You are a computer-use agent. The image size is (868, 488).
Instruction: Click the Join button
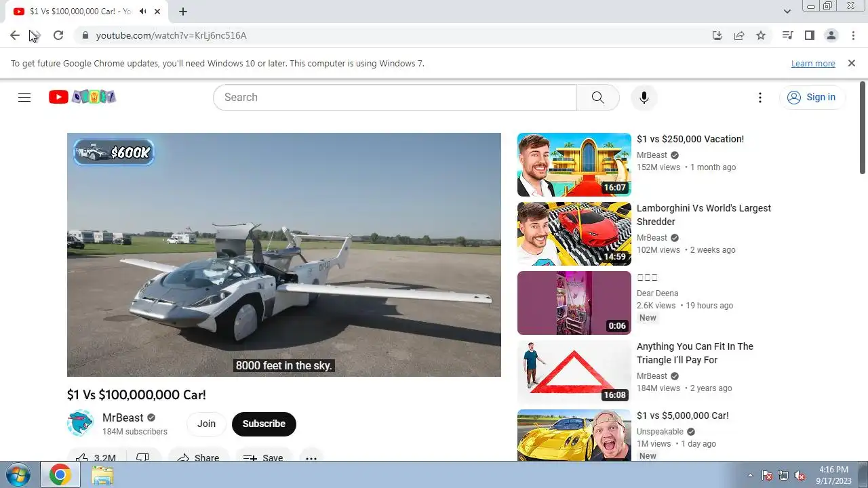[206, 424]
